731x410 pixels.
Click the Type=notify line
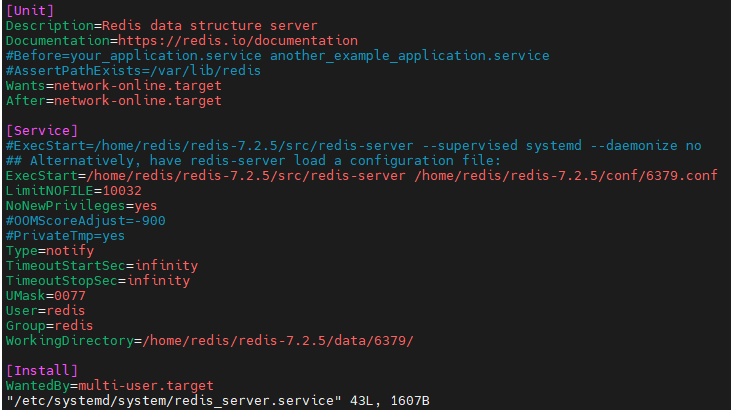tap(50, 250)
